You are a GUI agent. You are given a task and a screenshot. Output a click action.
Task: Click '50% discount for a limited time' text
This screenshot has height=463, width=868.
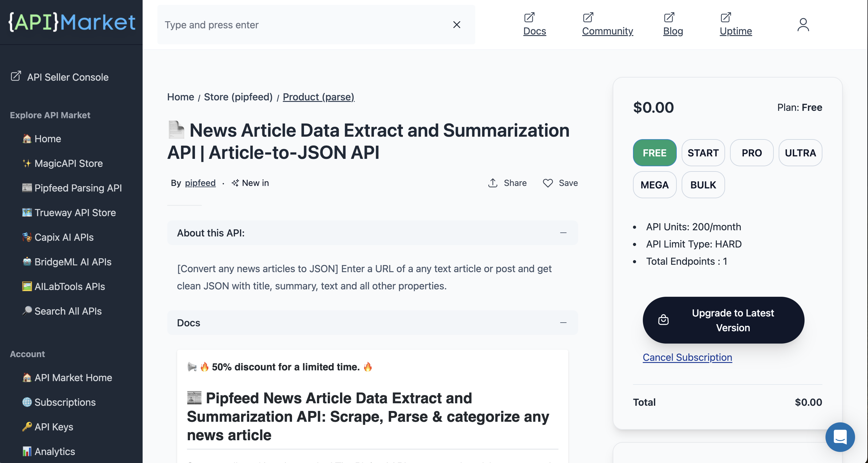[286, 366]
